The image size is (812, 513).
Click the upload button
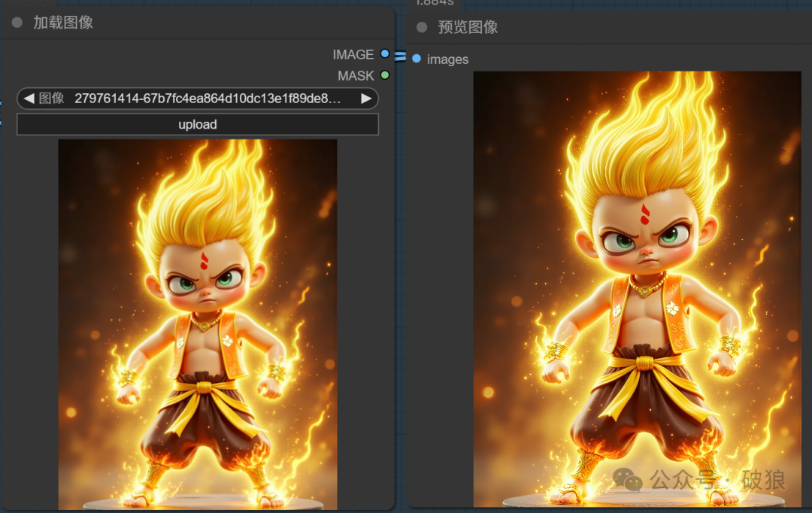click(197, 124)
